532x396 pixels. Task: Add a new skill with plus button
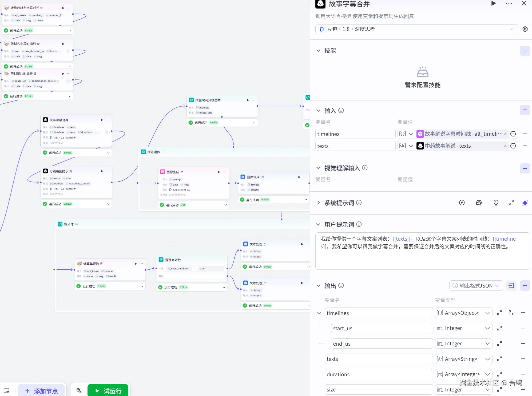(525, 51)
